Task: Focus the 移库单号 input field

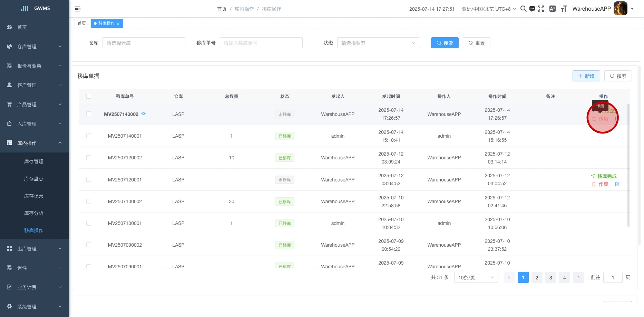Action: tap(261, 43)
